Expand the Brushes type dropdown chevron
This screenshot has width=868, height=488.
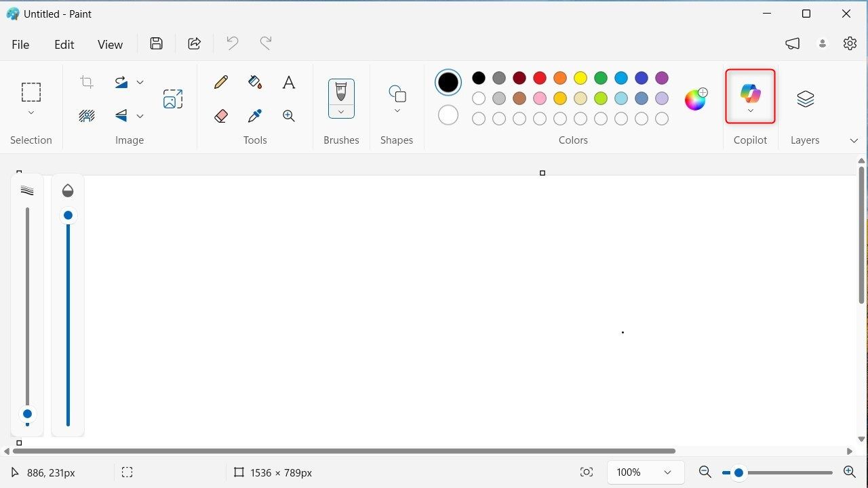[341, 112]
